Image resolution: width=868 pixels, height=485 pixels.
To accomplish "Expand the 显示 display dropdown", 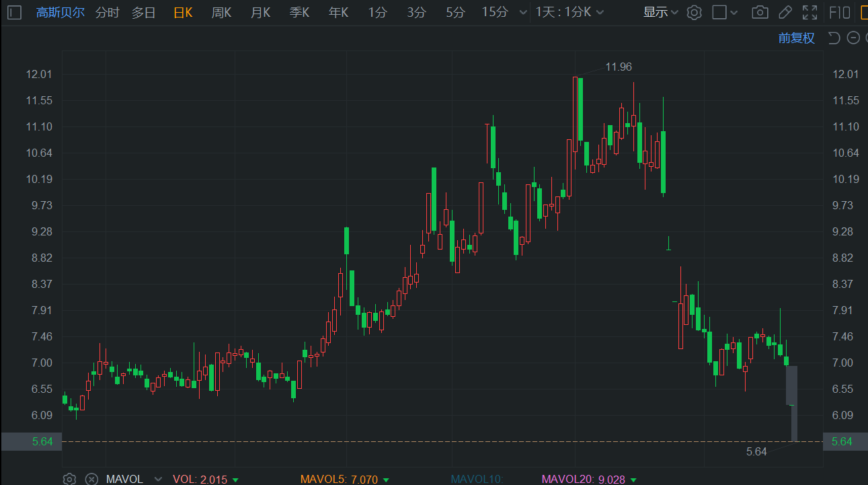I will point(661,12).
